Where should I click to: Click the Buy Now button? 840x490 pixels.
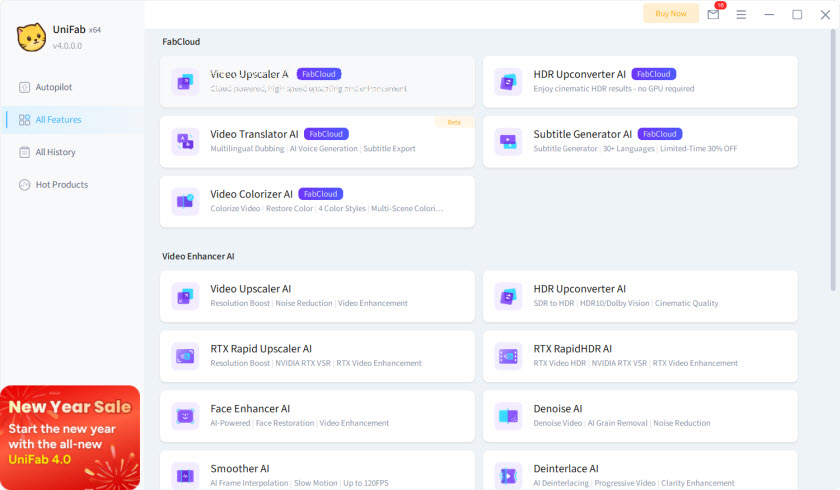[671, 13]
